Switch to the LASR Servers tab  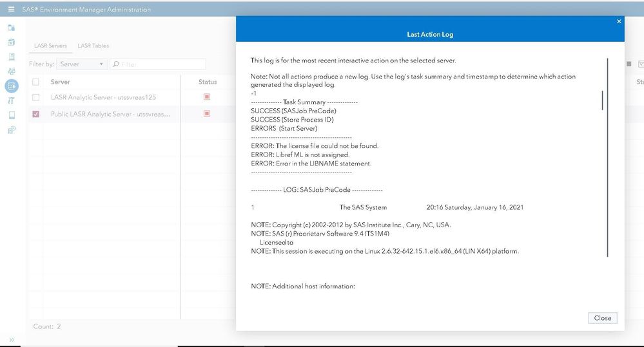click(x=50, y=46)
